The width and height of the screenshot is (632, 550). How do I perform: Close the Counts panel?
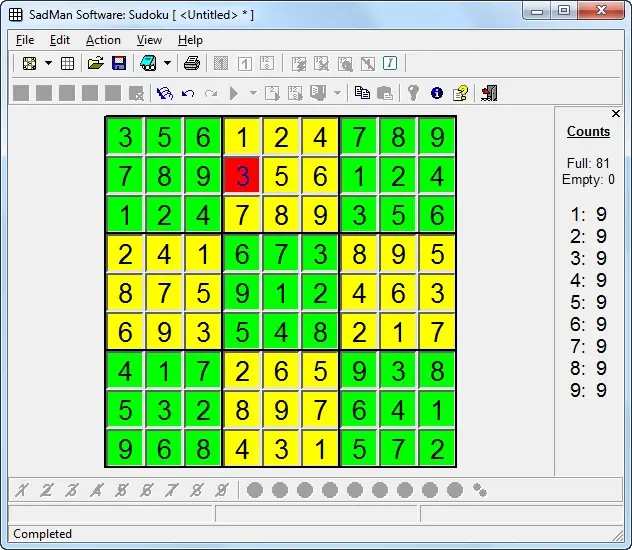616,114
